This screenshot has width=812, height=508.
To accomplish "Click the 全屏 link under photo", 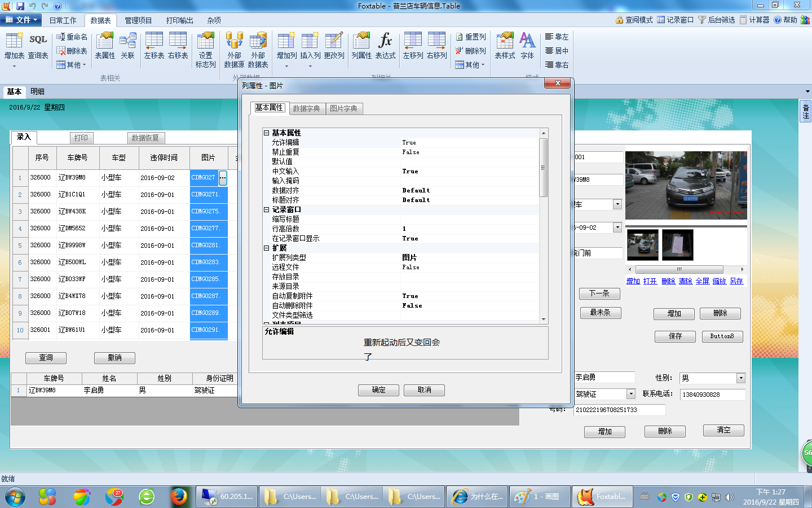I will [x=703, y=281].
